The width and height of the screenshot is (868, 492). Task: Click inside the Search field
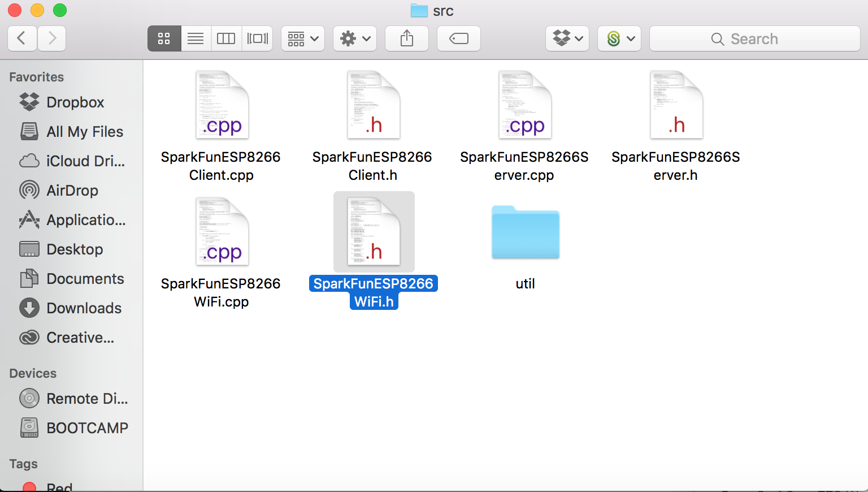pos(754,38)
